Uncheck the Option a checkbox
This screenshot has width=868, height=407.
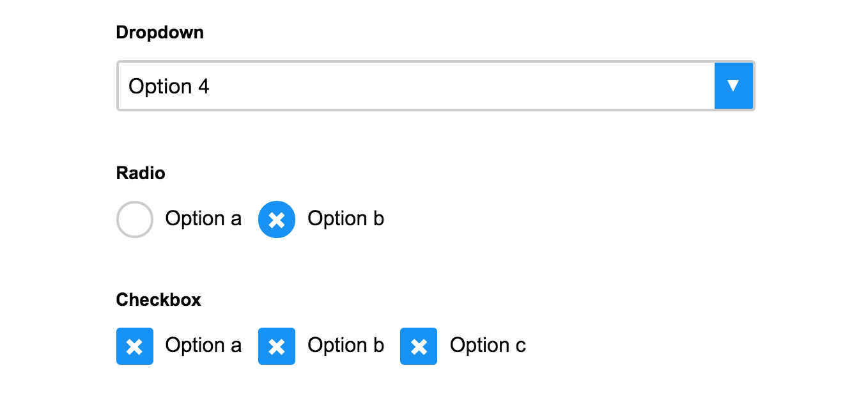pos(134,346)
